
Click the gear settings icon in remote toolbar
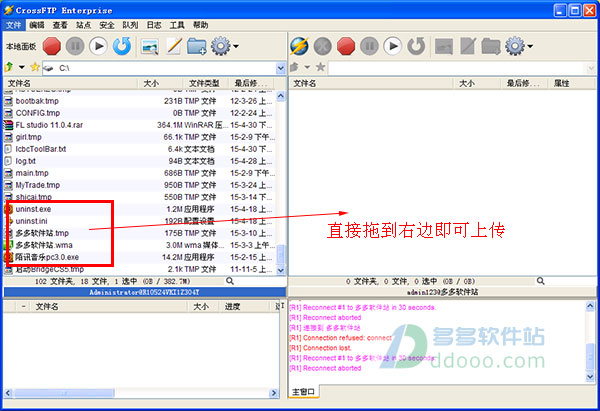(515, 46)
